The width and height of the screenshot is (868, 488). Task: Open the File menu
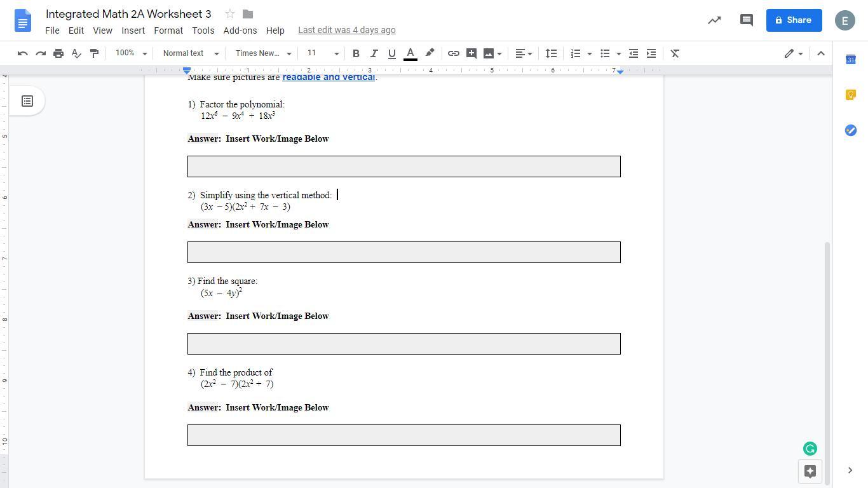point(52,30)
